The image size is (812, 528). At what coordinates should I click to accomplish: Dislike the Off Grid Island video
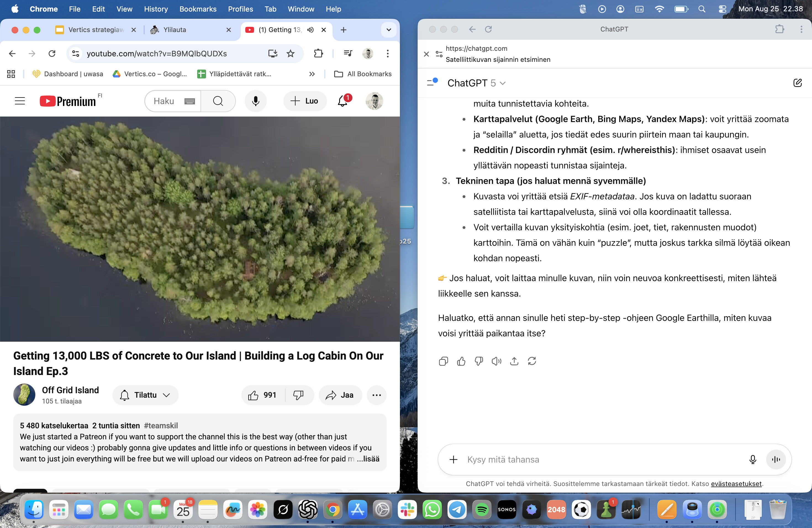pyautogui.click(x=299, y=395)
